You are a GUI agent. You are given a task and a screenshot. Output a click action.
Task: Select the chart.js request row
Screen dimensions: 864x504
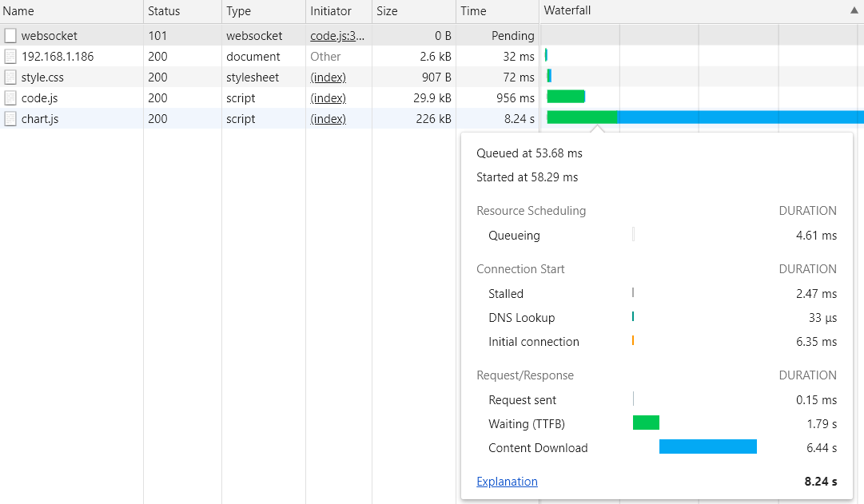pyautogui.click(x=270, y=119)
